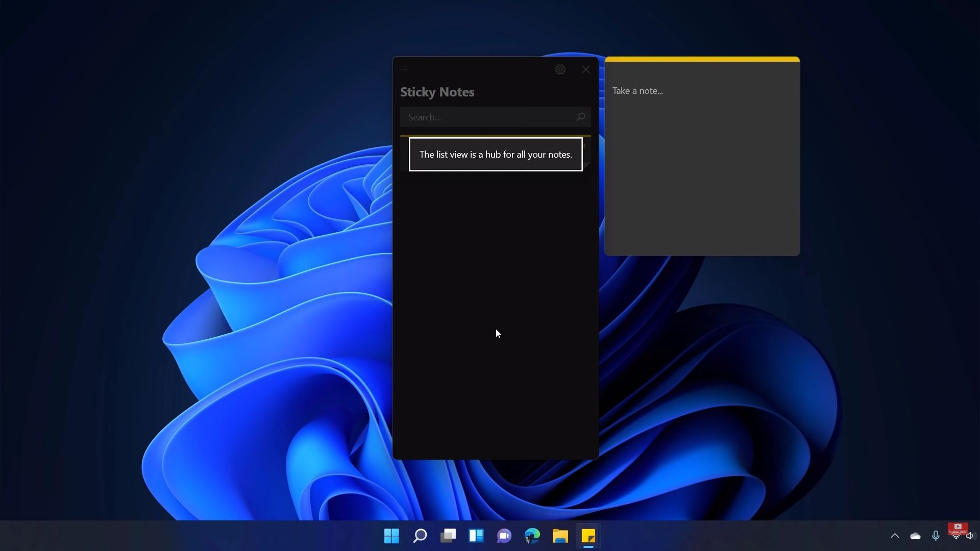The height and width of the screenshot is (551, 980).
Task: Open Microsoft Edge from taskbar
Action: coord(532,536)
